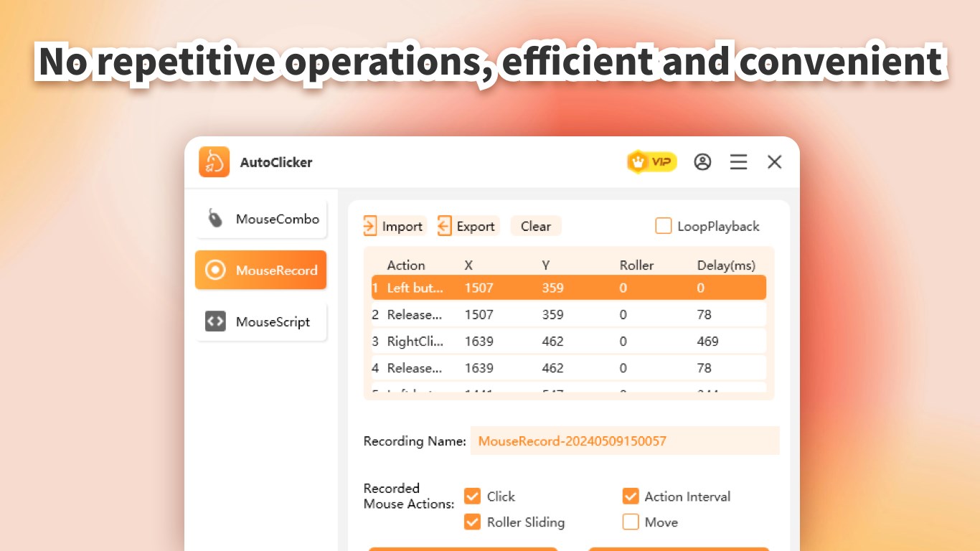Screen dimensions: 980x551
Task: Click the AutoClicker app logo icon
Action: tap(214, 161)
